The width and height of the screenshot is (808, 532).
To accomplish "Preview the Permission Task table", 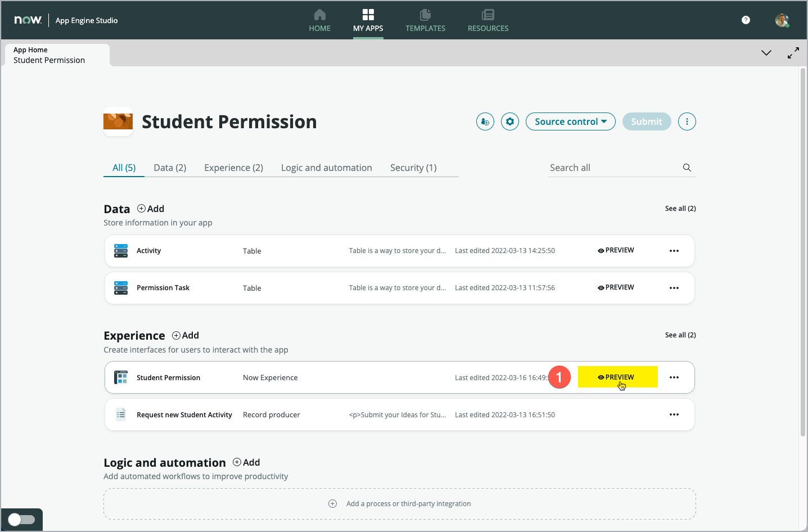I will tap(616, 287).
